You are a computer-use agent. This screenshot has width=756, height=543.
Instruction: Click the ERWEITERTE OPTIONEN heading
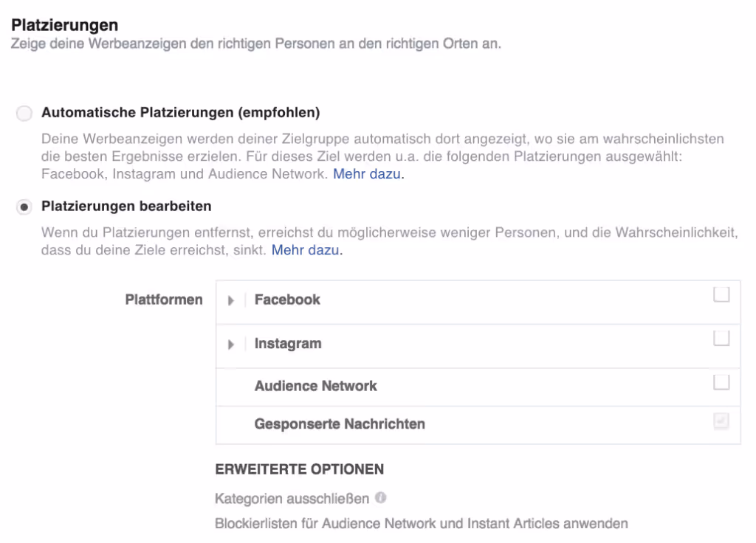tap(300, 469)
